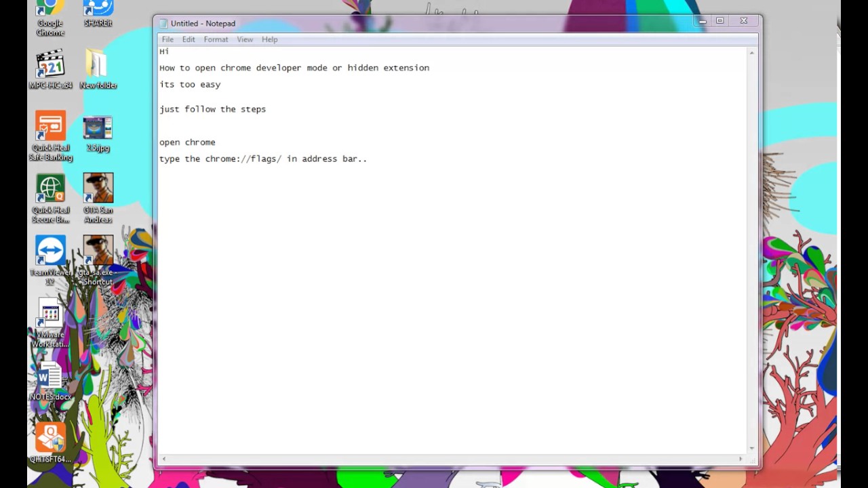Click on 'just follow the steps' line
This screenshot has height=488, width=868.
(x=212, y=109)
